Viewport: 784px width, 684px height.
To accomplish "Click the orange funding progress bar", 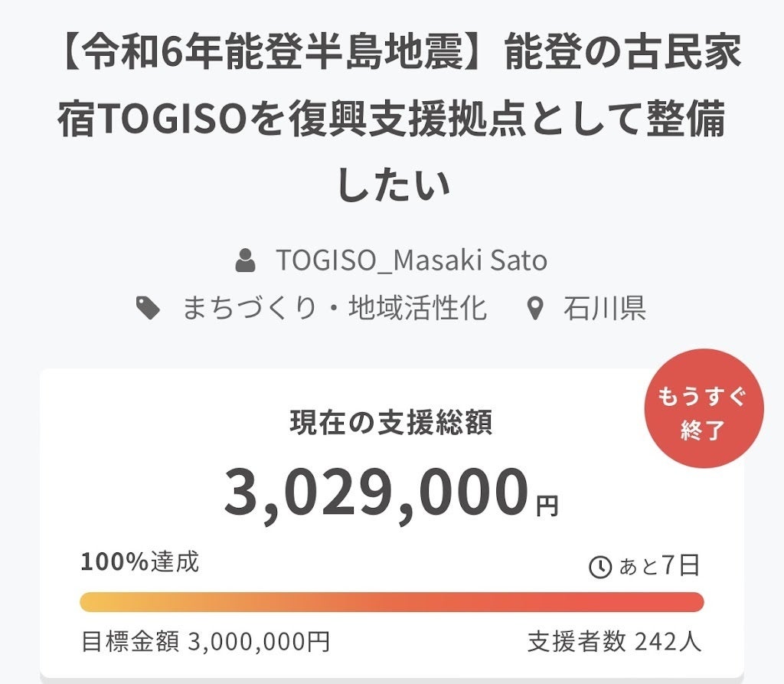I will [x=391, y=602].
